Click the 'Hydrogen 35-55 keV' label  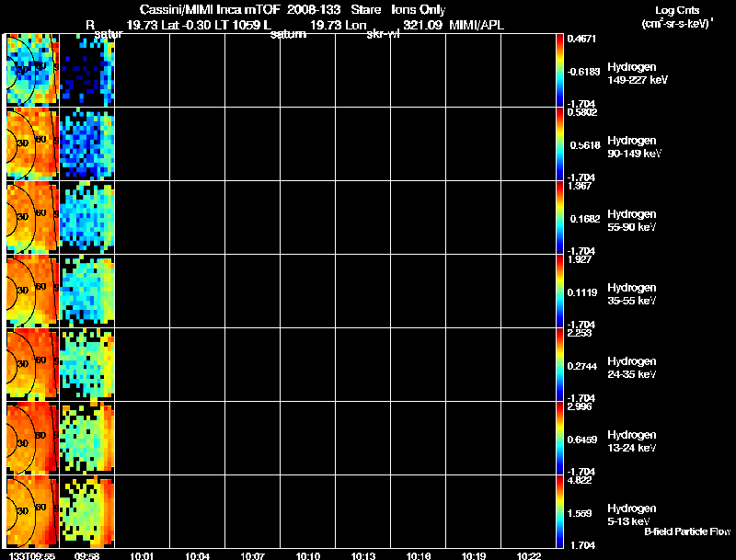point(631,294)
